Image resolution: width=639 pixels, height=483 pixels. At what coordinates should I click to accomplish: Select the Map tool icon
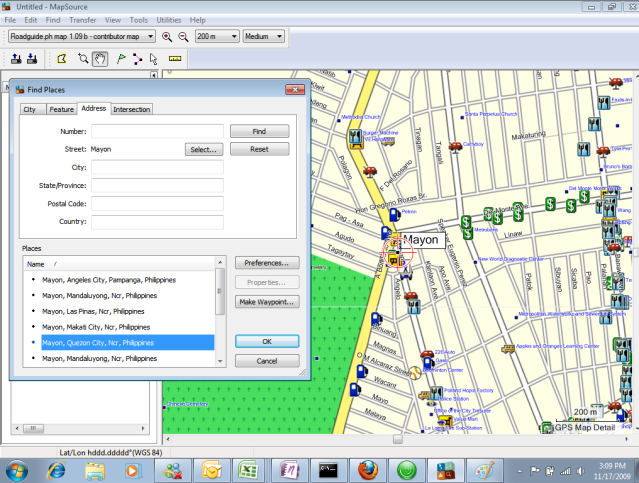point(62,59)
